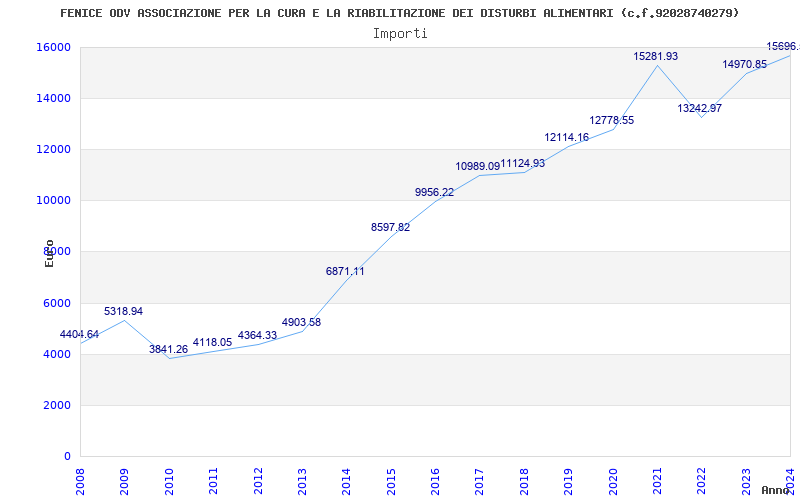Click x-axis year label 2021
This screenshot has width=800, height=500.
(657, 482)
